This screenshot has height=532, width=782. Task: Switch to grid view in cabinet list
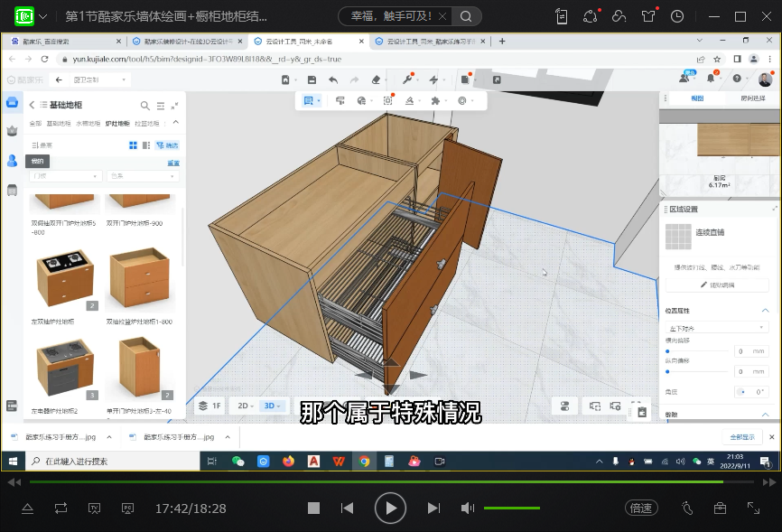coord(134,145)
